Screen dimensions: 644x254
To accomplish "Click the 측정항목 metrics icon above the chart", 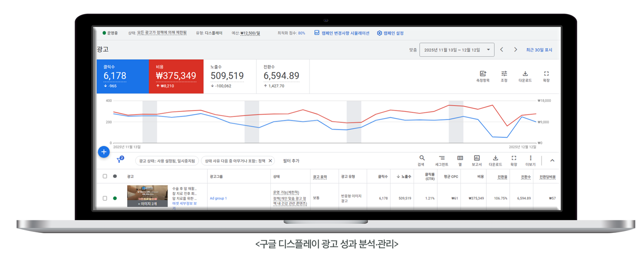I will [x=483, y=73].
